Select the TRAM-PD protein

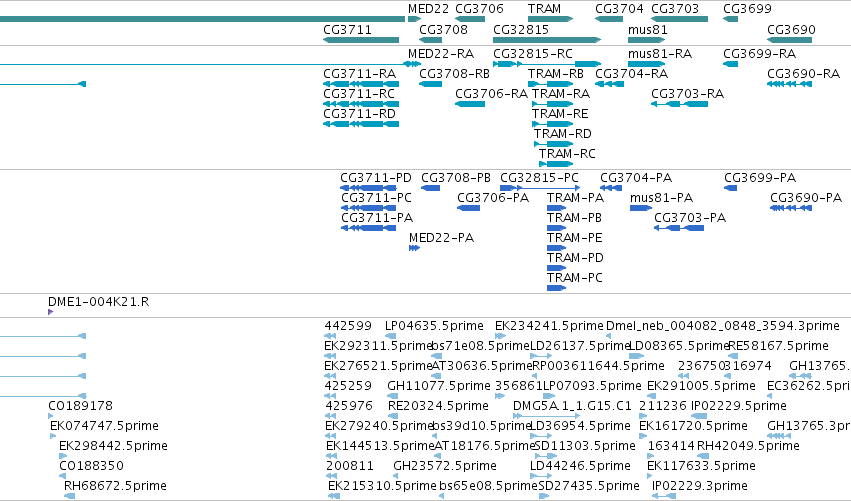[x=575, y=258]
